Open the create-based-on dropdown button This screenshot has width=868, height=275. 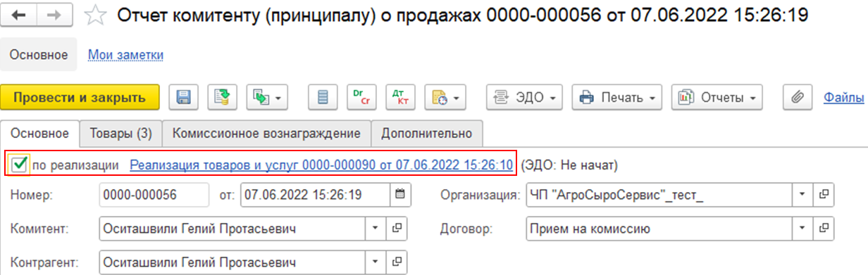click(267, 98)
